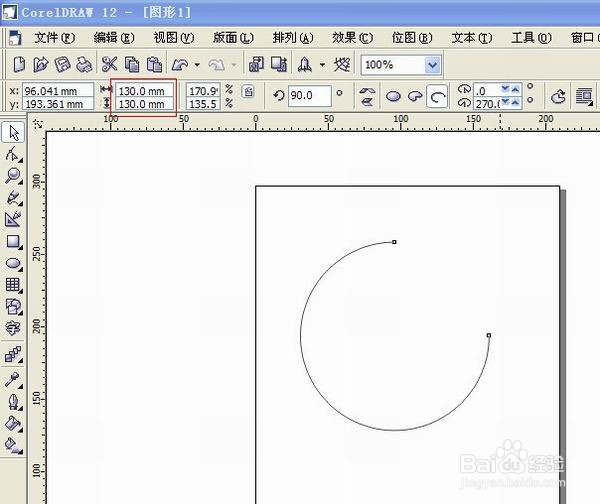
Task: Click the vertical scale factor 135.5 field
Action: [203, 104]
